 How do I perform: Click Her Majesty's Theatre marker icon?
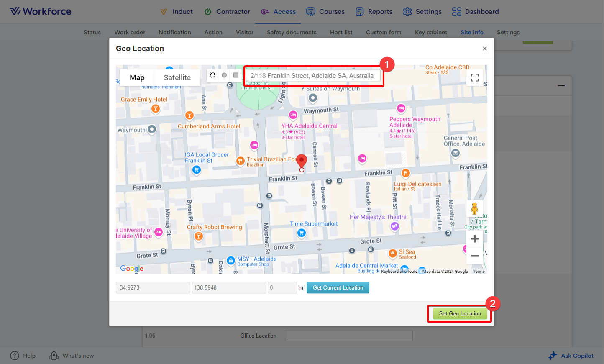395,226
